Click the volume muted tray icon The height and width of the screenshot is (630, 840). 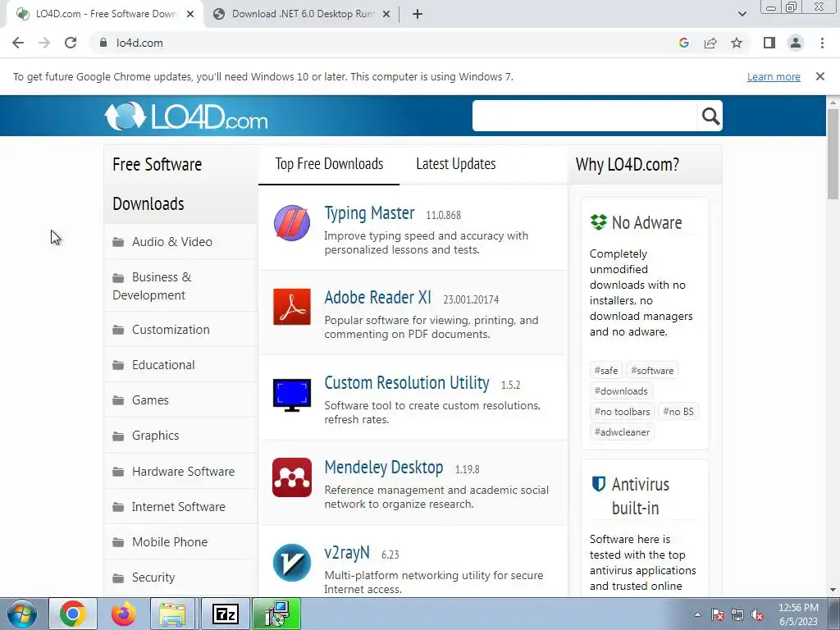tap(757, 614)
